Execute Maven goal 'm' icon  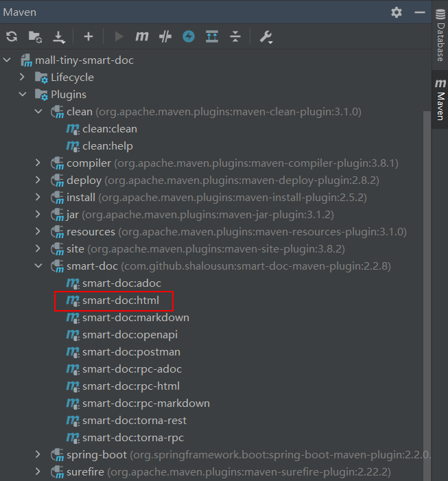(142, 36)
